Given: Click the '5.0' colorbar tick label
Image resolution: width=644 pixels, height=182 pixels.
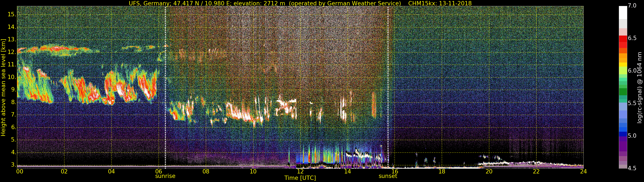Looking at the screenshot, I should coord(632,136).
